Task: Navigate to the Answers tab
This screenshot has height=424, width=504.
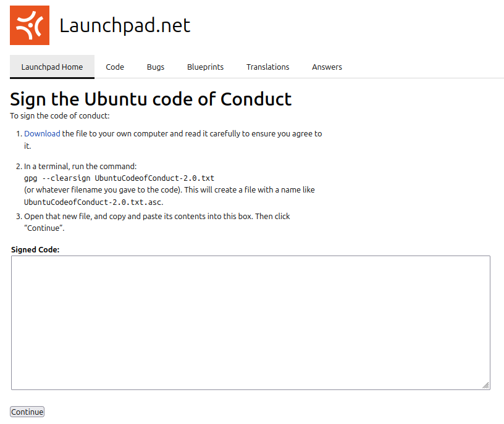Action: [327, 67]
